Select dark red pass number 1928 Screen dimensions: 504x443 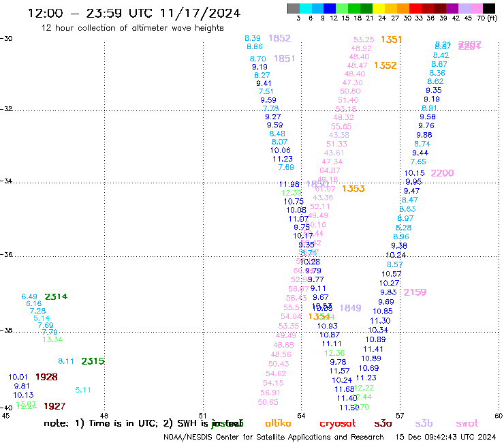[46, 377]
